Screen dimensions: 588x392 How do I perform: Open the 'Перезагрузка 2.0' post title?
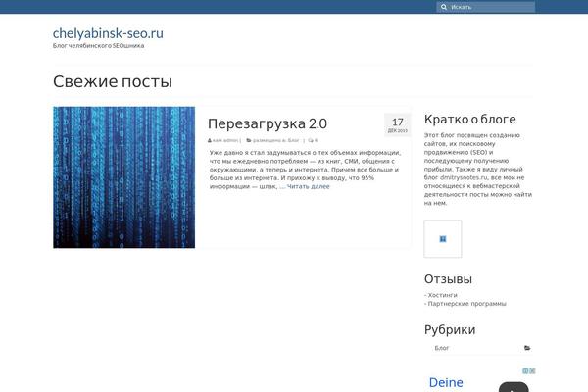268,123
